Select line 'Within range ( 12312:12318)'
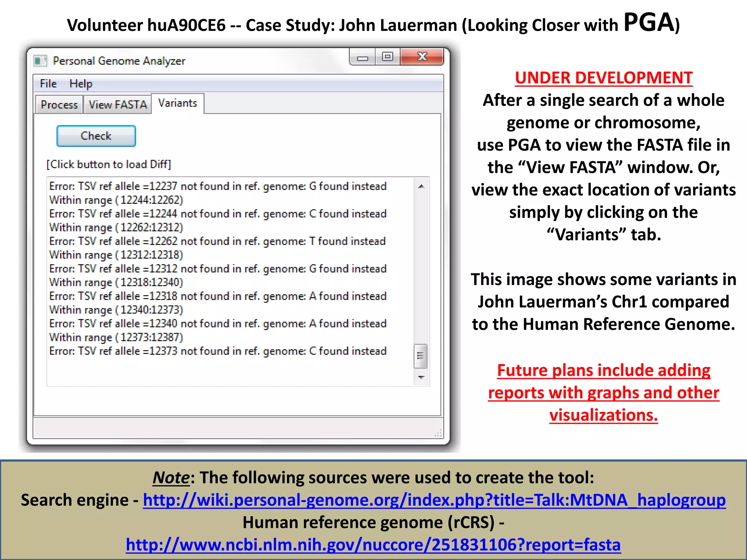 click(x=116, y=255)
